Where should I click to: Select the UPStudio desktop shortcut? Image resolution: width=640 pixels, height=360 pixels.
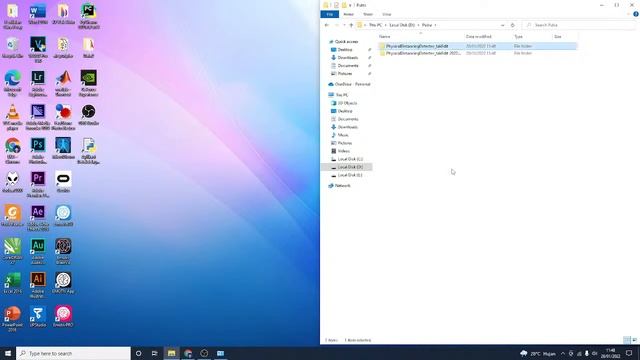pos(38,316)
